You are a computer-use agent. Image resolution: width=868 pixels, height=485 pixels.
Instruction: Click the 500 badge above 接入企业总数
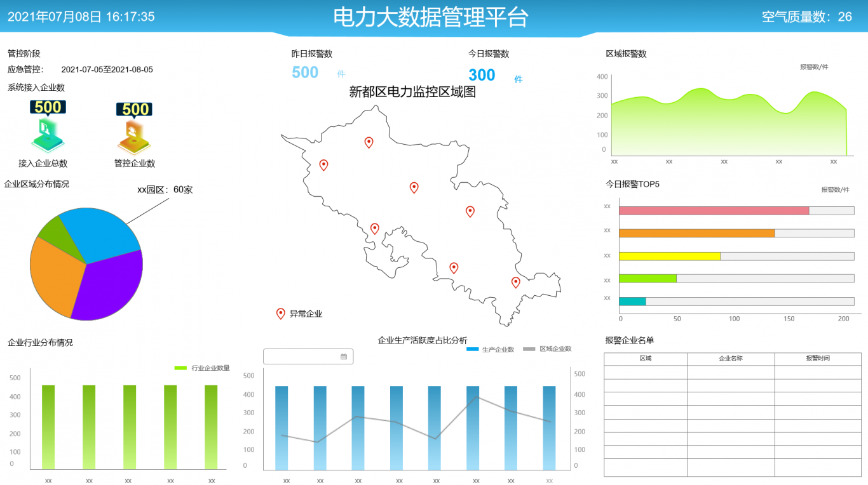tap(48, 107)
